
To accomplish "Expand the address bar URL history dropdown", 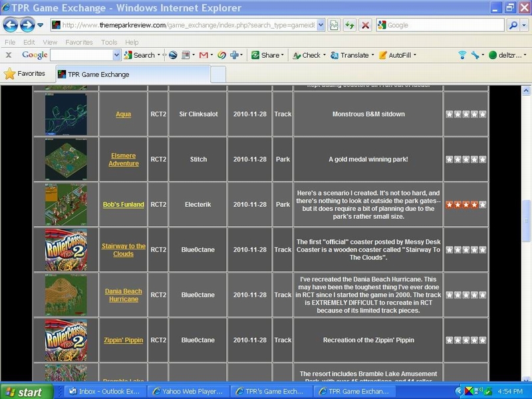I will 321,25.
